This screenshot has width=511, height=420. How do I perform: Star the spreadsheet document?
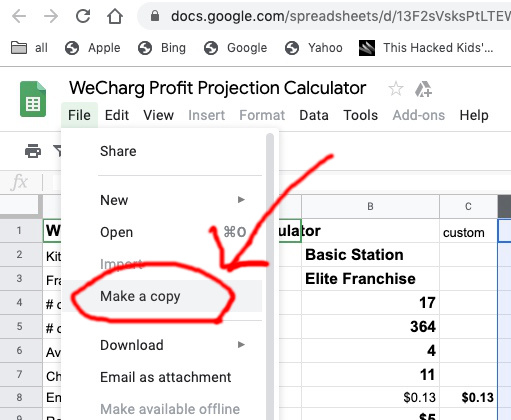point(396,89)
